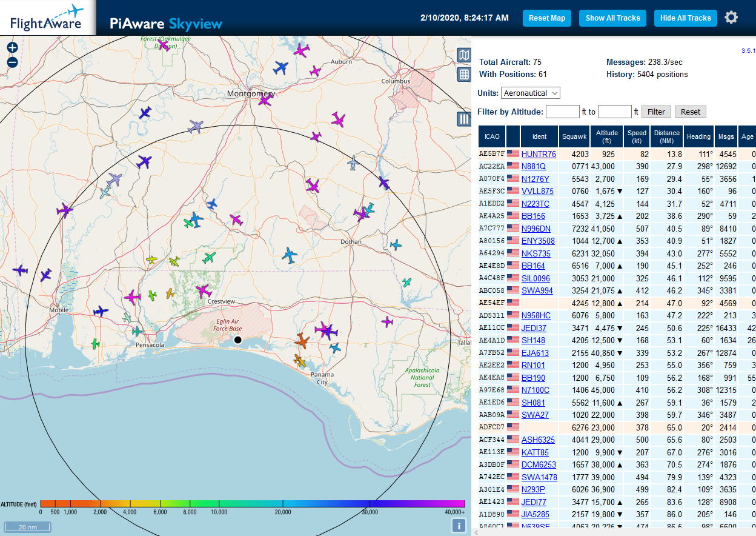Hide all aircraft tracks
Screen dimensions: 756x536
coord(686,18)
